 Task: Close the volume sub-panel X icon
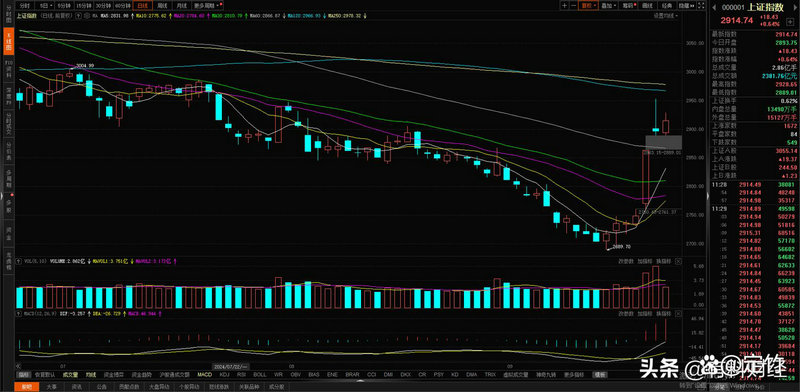(678, 261)
